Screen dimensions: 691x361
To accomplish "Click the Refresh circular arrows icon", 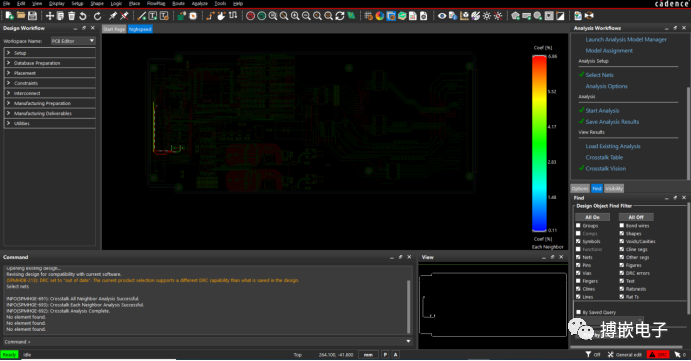I will 340,16.
